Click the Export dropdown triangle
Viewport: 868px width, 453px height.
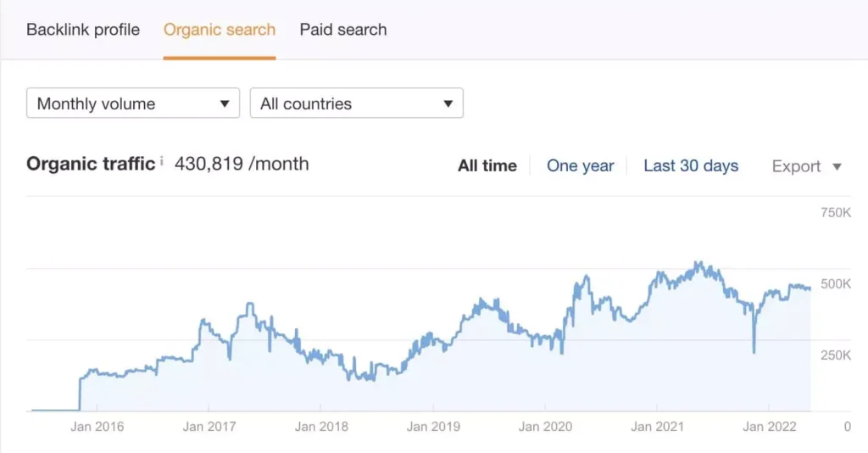(837, 166)
